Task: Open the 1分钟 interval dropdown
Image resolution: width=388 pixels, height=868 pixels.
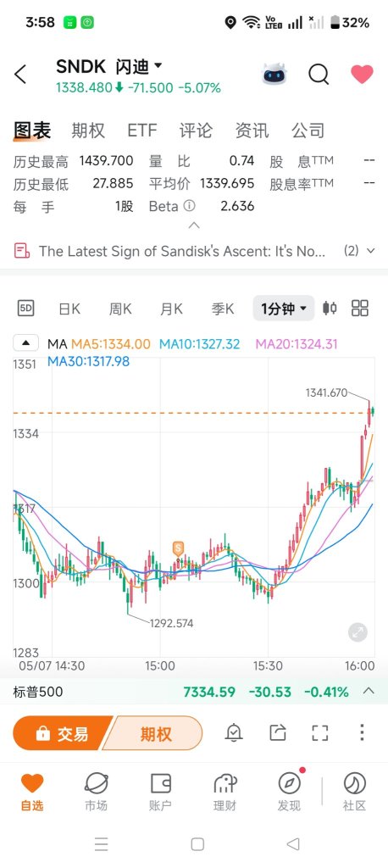Action: (284, 309)
